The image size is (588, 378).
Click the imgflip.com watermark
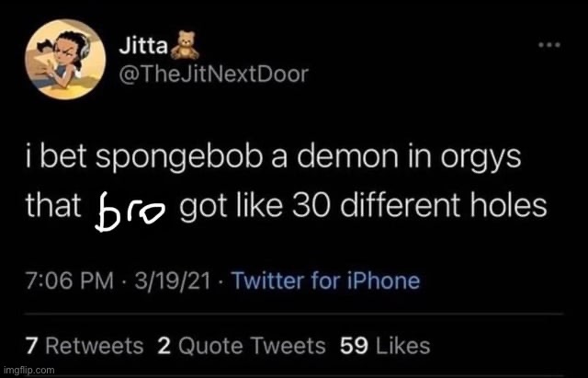pos(28,370)
